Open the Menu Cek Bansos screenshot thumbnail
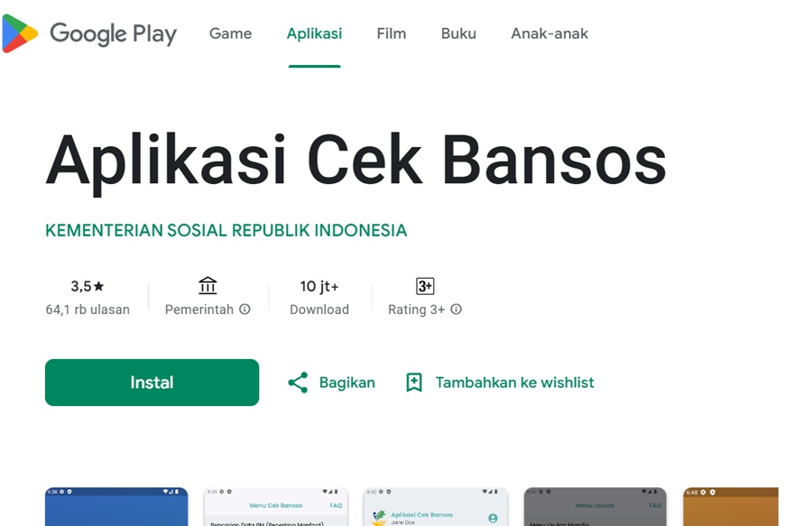The width and height of the screenshot is (812, 526). pyautogui.click(x=276, y=506)
